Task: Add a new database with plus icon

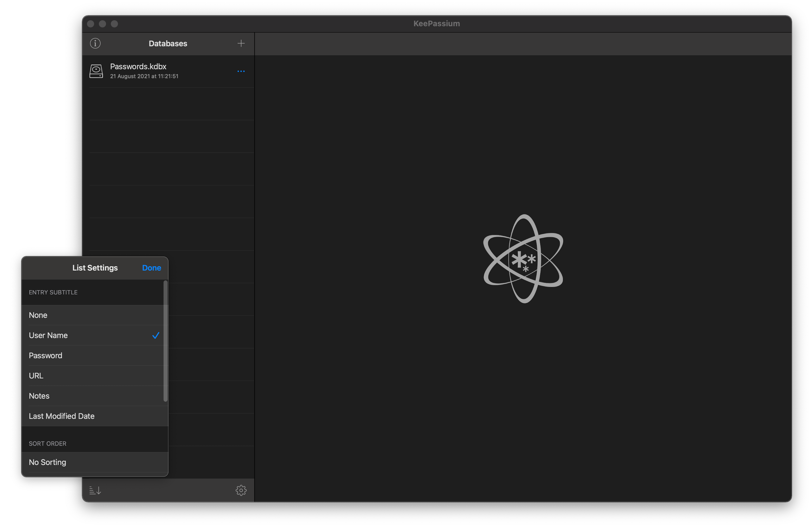Action: click(x=241, y=43)
